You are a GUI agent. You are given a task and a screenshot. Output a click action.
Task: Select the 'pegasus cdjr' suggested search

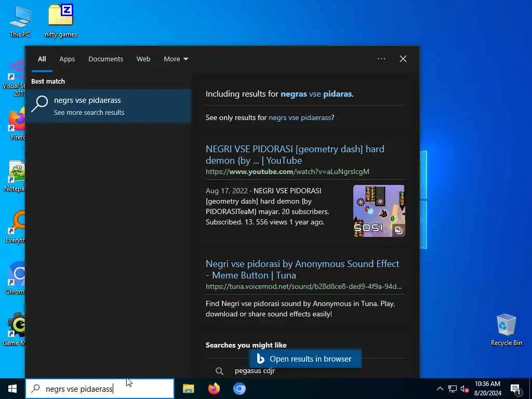[255, 371]
